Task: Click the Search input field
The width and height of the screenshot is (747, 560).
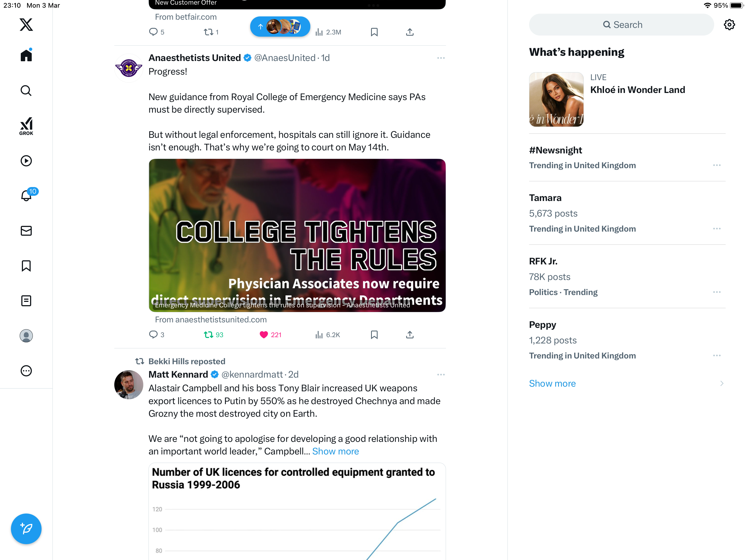Action: (x=621, y=25)
